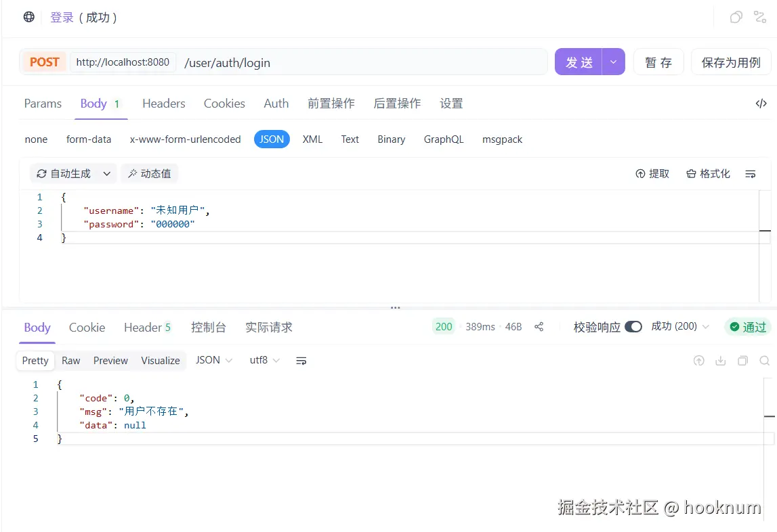Click the 登录 title link
Viewport: 777px width, 532px height.
coord(62,18)
